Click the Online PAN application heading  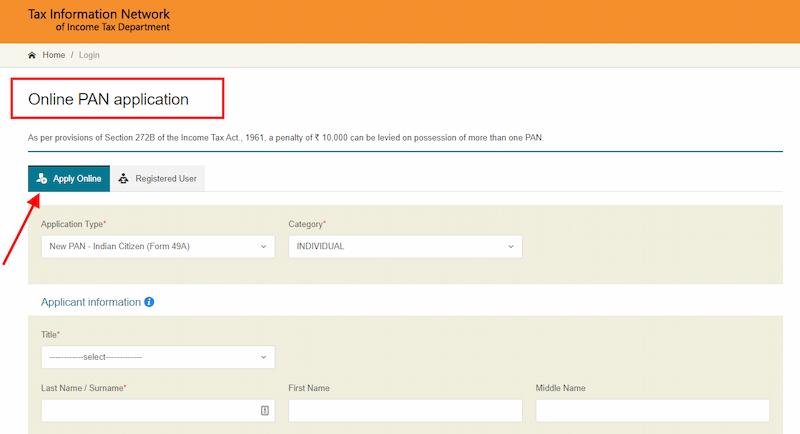coord(108,99)
